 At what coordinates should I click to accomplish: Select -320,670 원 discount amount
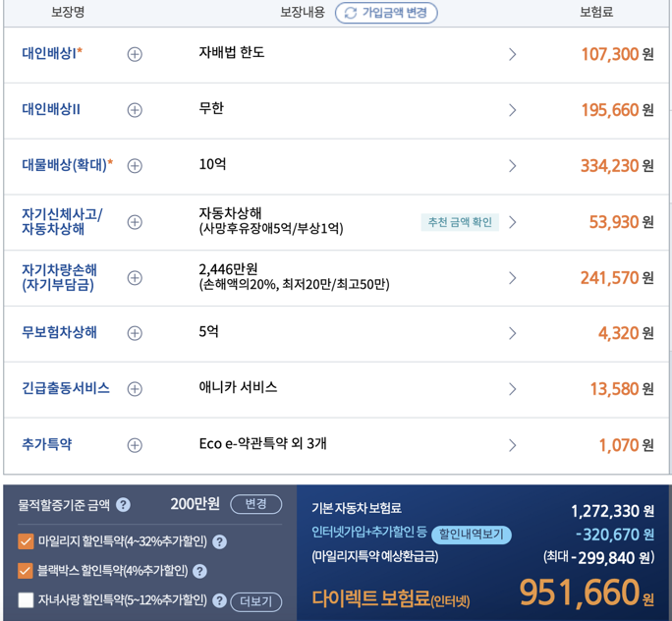(x=615, y=535)
